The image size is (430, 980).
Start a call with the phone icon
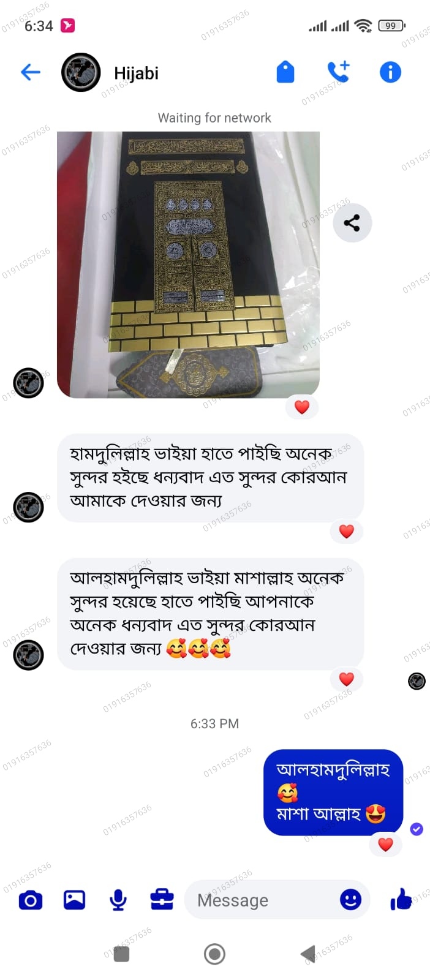coord(338,72)
